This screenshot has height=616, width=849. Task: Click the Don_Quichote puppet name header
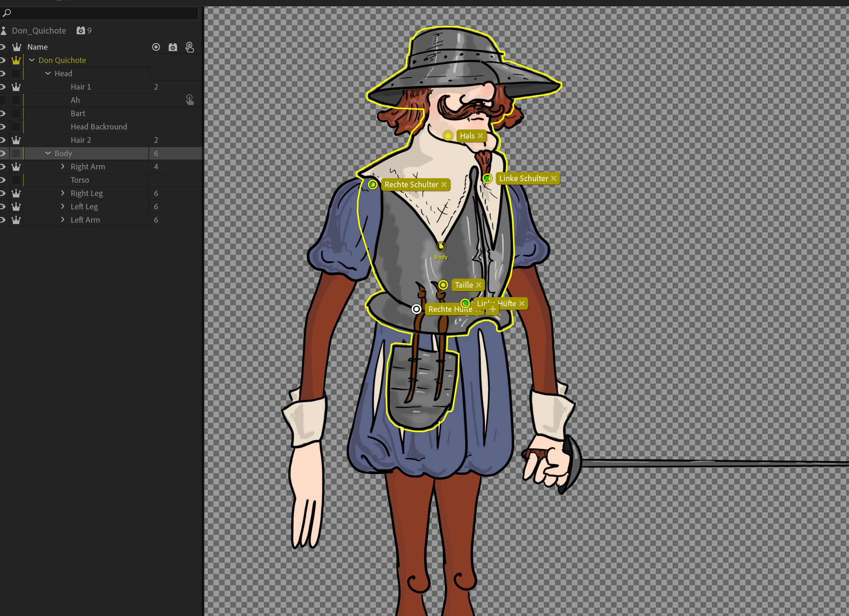tap(39, 31)
